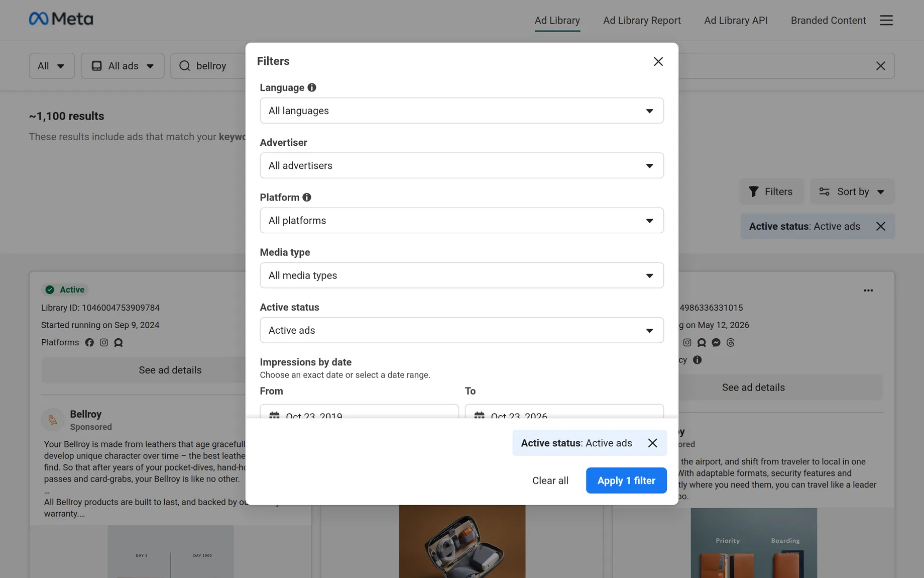Click the search magnifier icon
This screenshot has width=924, height=578.
185,66
